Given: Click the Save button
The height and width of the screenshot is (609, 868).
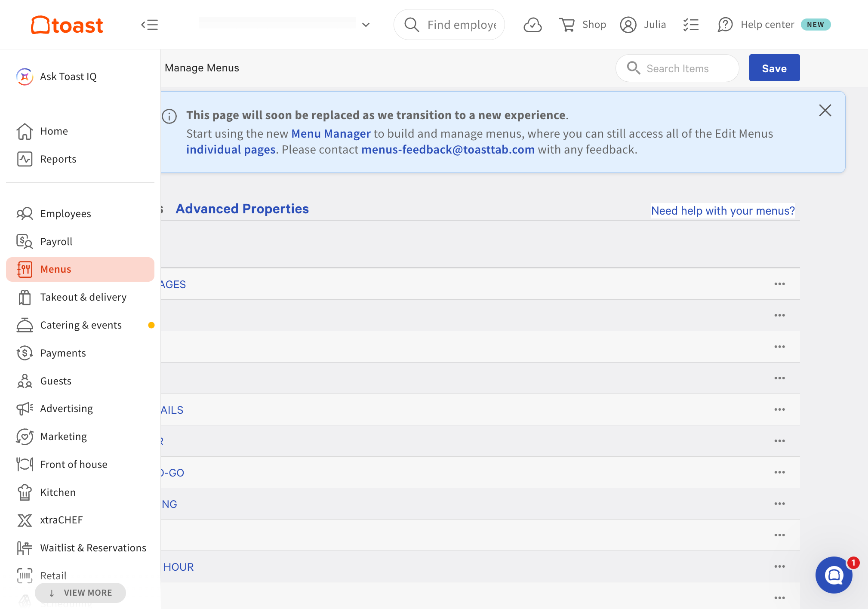Looking at the screenshot, I should [774, 68].
